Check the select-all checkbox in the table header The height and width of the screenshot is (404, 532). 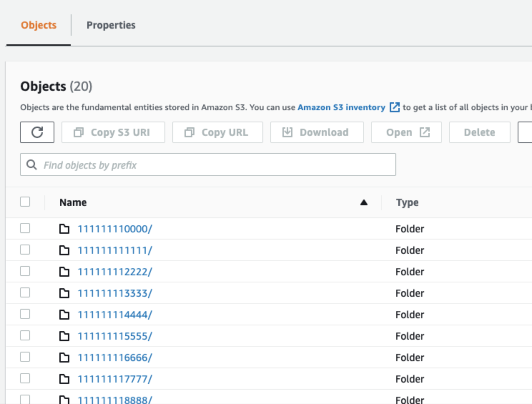click(25, 202)
